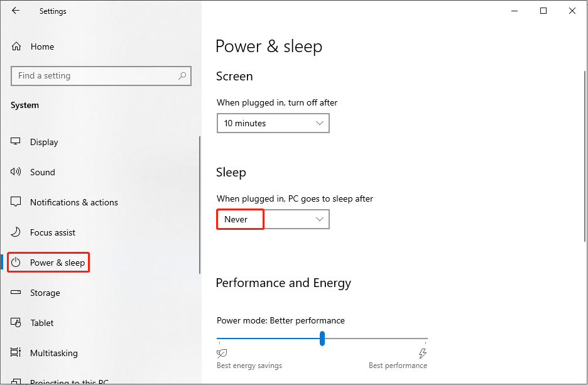588x385 pixels.
Task: Open Sound settings from the sidebar
Action: click(42, 172)
